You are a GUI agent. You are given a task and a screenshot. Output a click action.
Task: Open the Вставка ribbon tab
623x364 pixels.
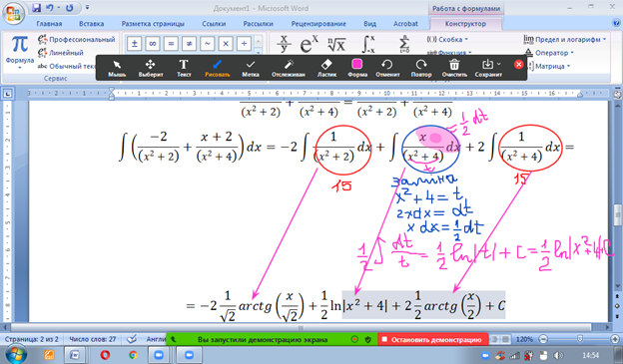[92, 24]
